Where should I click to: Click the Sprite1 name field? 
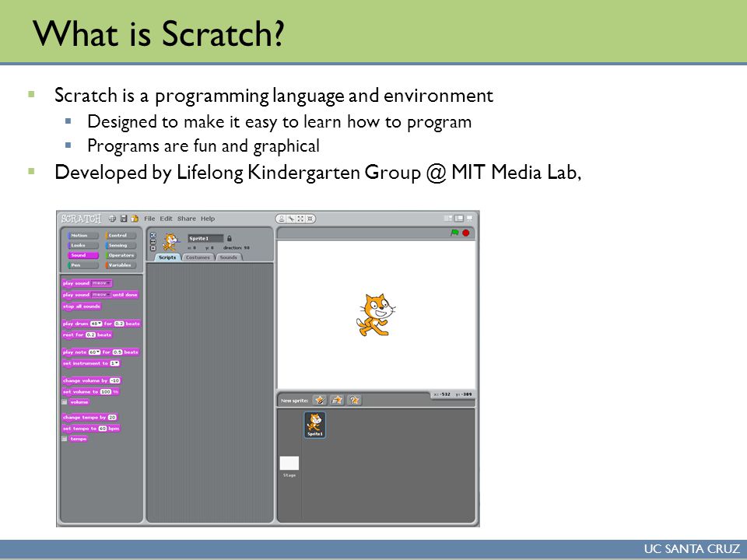click(x=205, y=238)
